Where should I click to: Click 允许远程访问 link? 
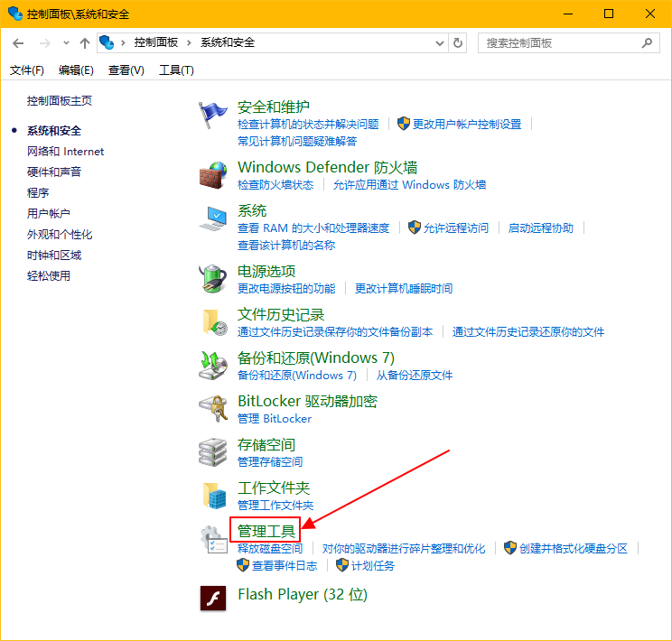456,228
